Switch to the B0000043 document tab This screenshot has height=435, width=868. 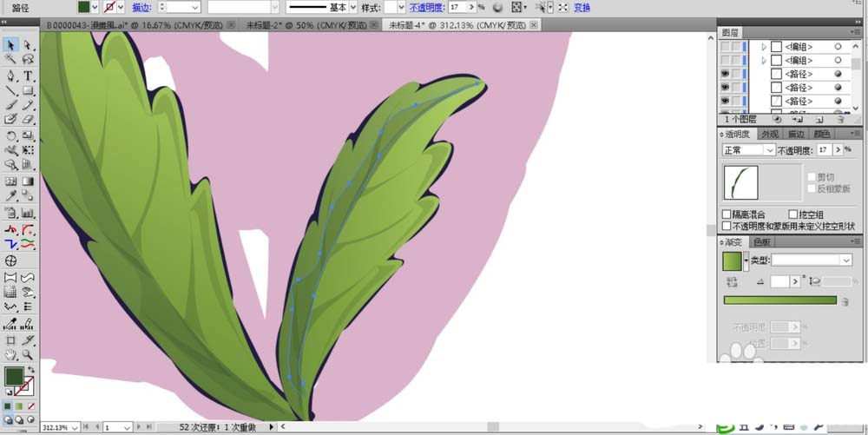[x=136, y=25]
